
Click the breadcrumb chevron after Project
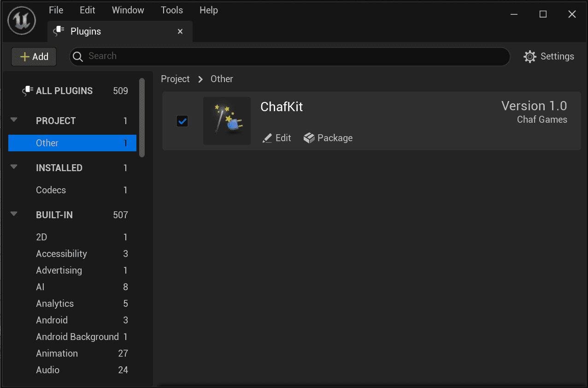pyautogui.click(x=200, y=79)
